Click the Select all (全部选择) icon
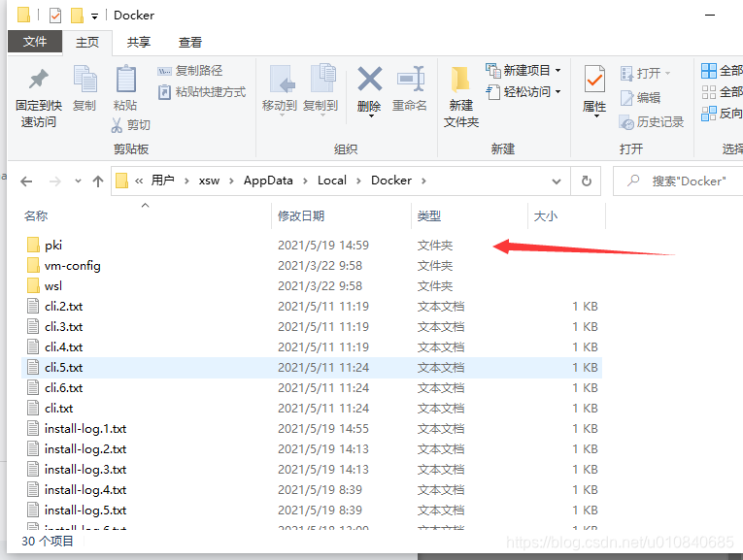The width and height of the screenshot is (743, 560). click(x=709, y=71)
